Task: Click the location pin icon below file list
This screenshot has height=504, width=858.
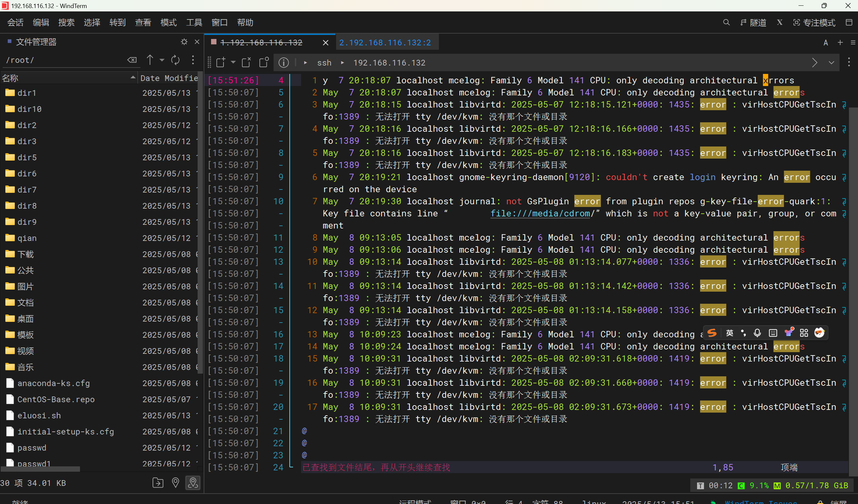Action: [175, 483]
